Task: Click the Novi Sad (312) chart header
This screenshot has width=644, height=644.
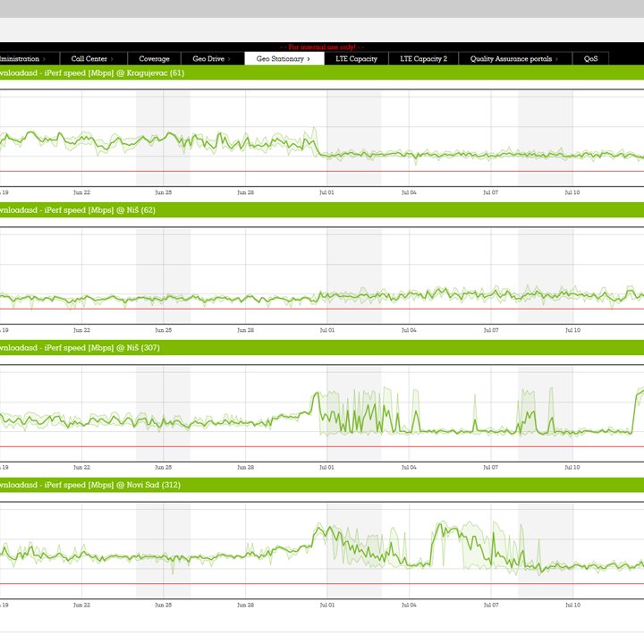Action: pos(89,486)
